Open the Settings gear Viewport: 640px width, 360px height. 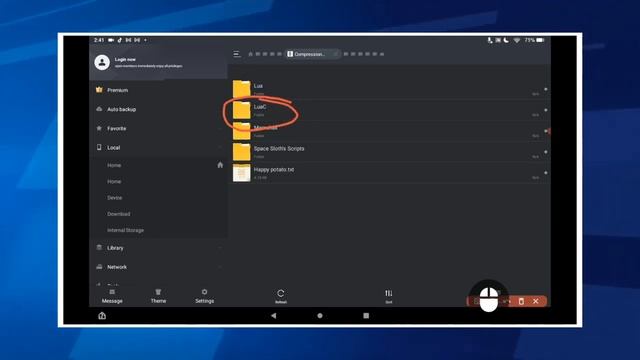tap(204, 296)
